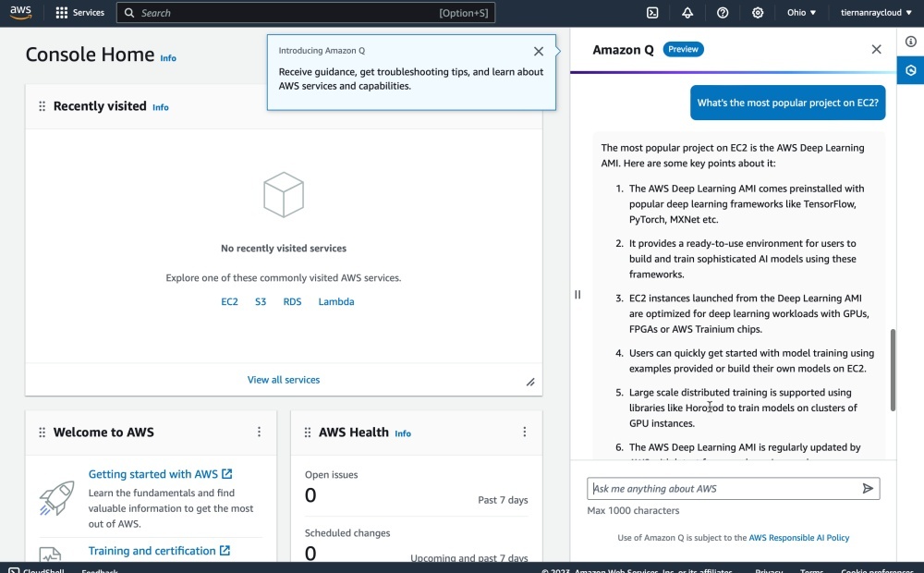Open the notifications bell icon
This screenshot has width=924, height=573.
[x=687, y=13]
